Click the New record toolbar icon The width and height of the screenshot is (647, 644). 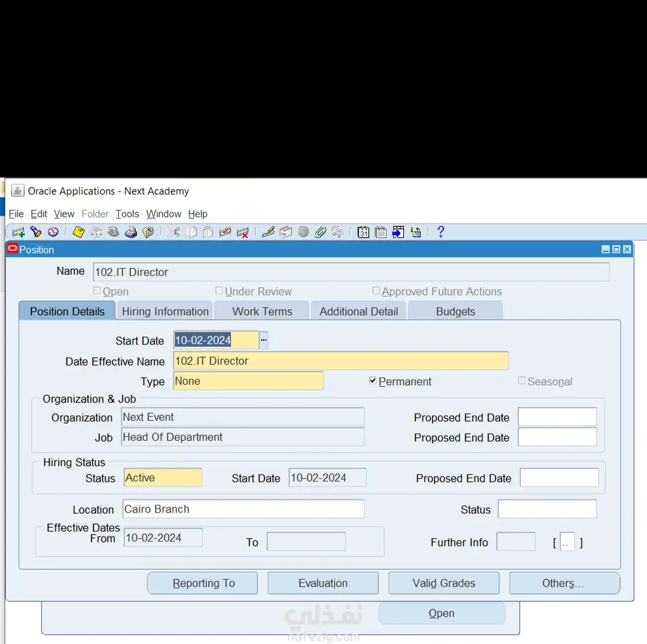click(x=18, y=232)
